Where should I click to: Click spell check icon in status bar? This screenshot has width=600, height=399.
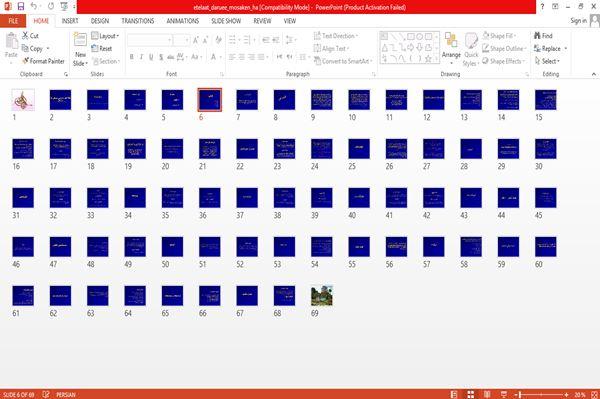click(x=46, y=394)
